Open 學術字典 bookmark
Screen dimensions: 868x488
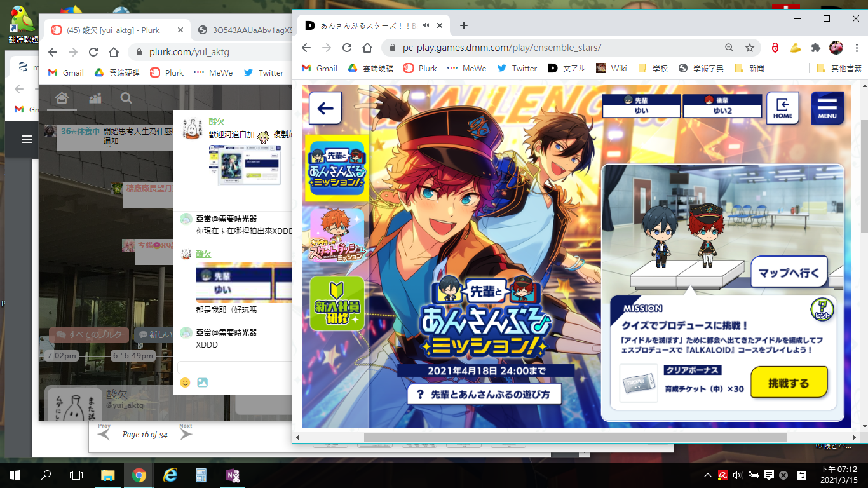point(701,68)
